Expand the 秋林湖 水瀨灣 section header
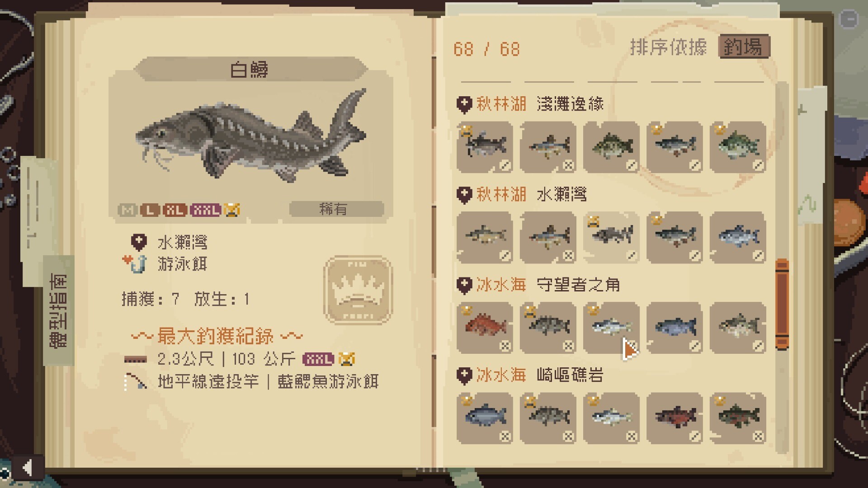Screen dimensions: 868x488 pyautogui.click(x=522, y=195)
